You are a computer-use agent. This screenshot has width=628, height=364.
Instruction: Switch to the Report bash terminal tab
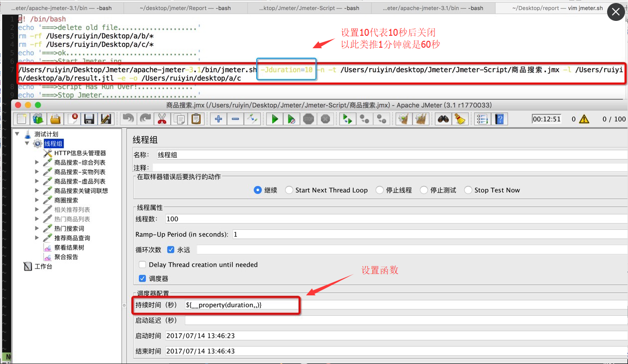pos(185,8)
